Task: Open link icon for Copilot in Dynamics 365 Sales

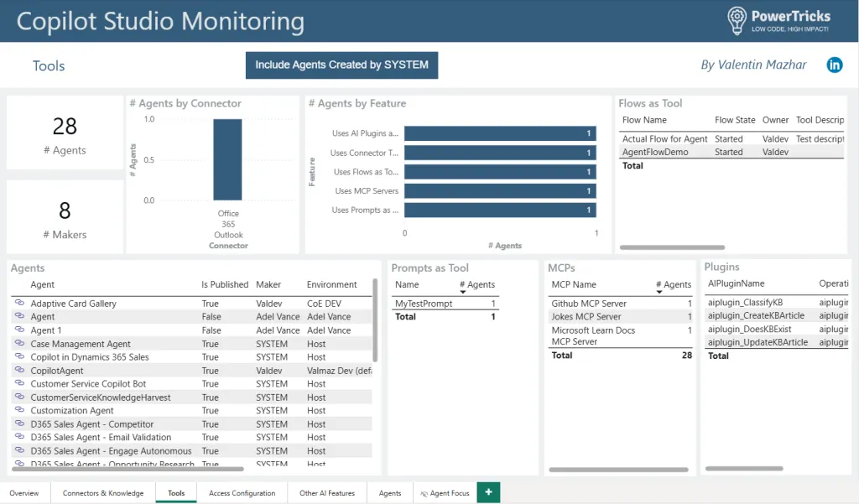Action: tap(20, 356)
